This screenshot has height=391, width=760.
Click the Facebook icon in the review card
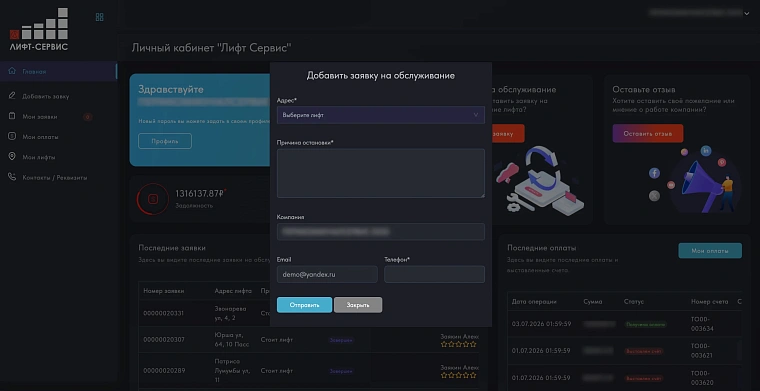654,173
